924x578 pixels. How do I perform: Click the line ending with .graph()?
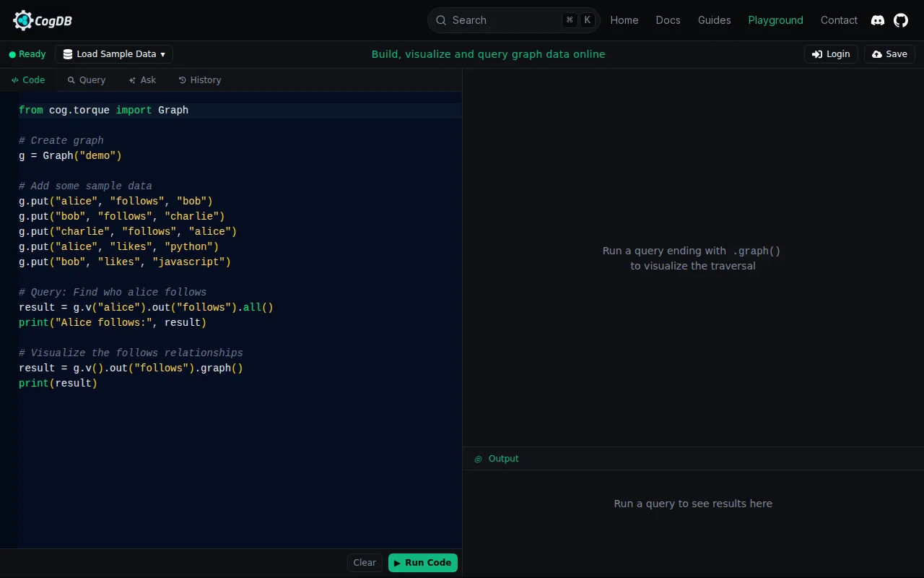(131, 368)
